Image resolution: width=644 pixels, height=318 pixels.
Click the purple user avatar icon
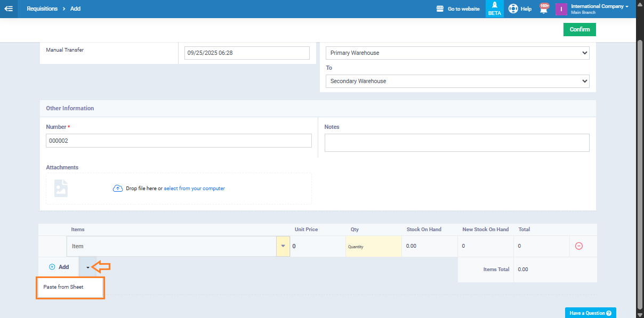coord(561,9)
